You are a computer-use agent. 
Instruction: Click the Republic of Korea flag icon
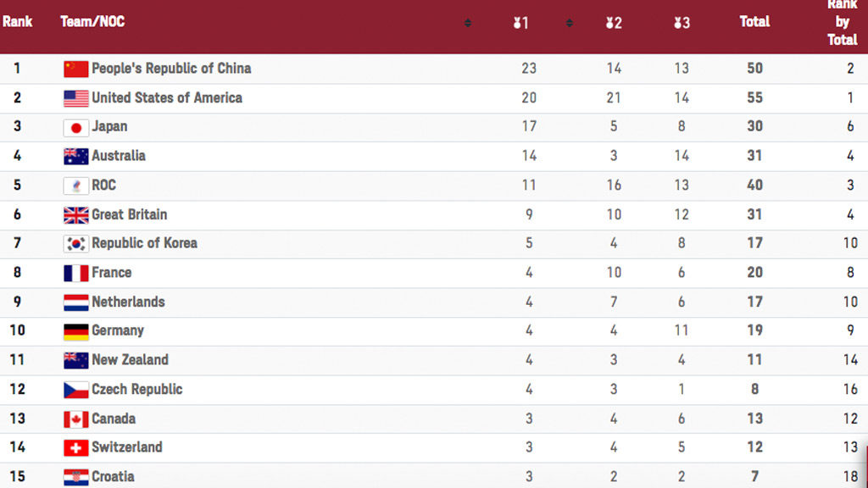pos(75,243)
